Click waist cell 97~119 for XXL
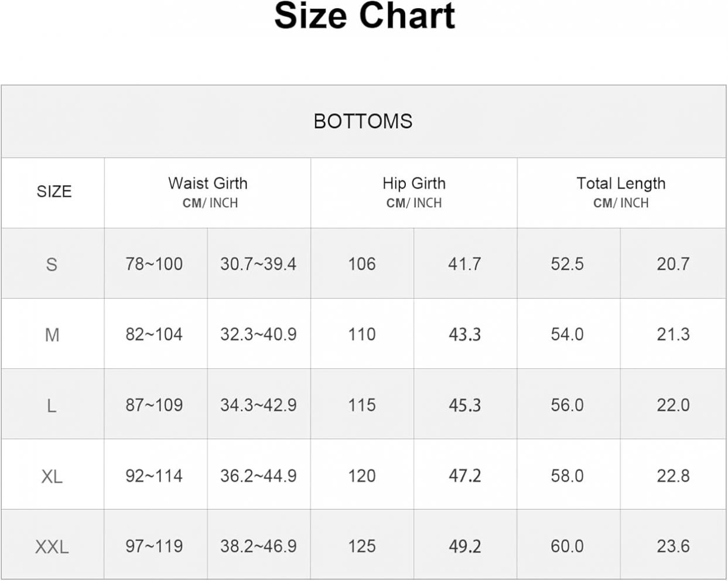 pos(156,546)
